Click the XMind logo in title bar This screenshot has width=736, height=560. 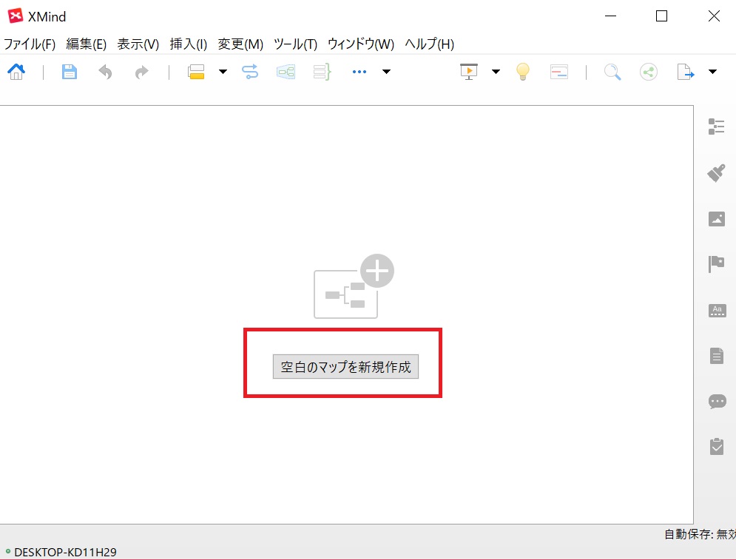pos(16,16)
